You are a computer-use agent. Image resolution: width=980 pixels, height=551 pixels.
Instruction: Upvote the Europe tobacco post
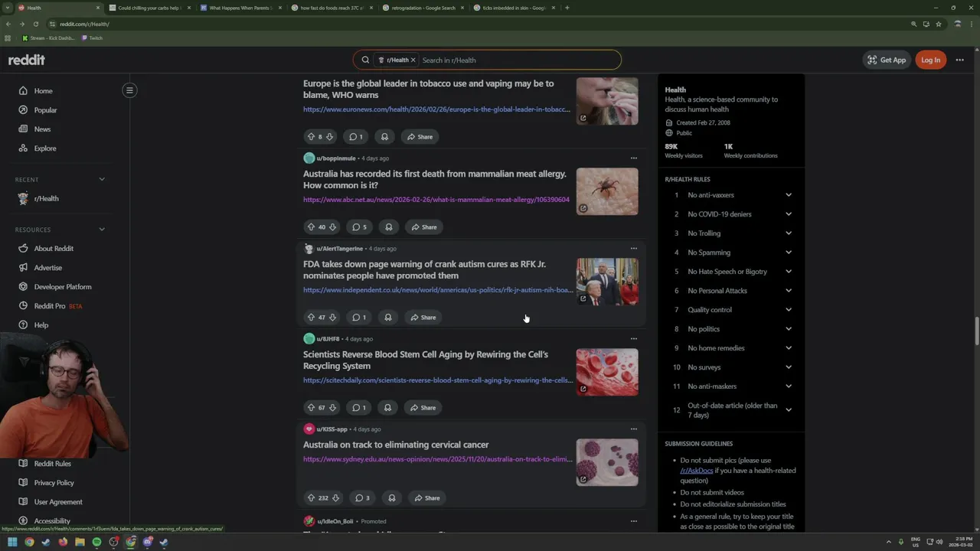[x=311, y=137]
